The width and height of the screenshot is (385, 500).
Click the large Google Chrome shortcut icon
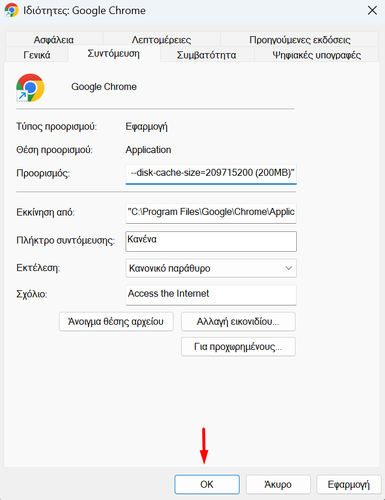30,88
